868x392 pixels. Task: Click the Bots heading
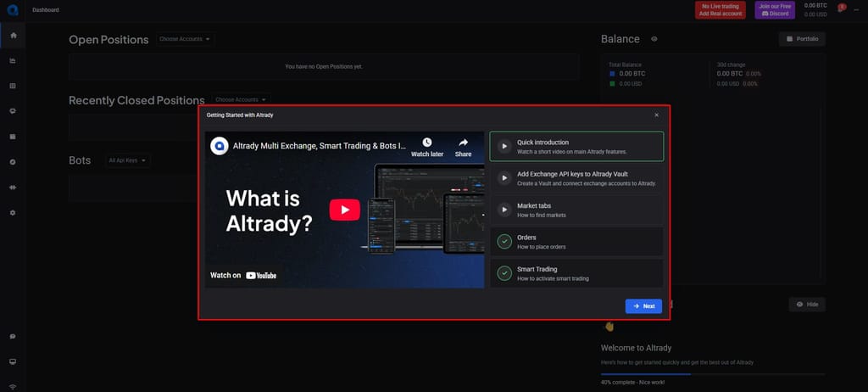pos(80,160)
